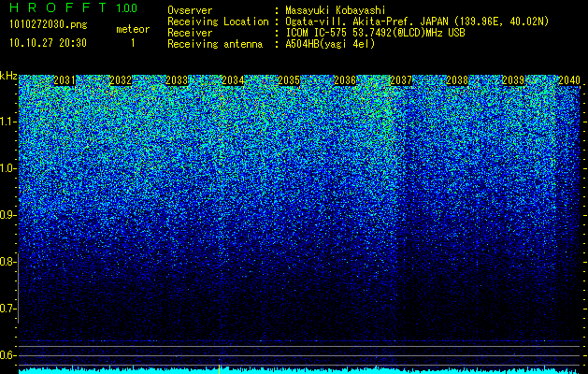Click the 2033 time marker
The image size is (588, 374).
point(177,80)
